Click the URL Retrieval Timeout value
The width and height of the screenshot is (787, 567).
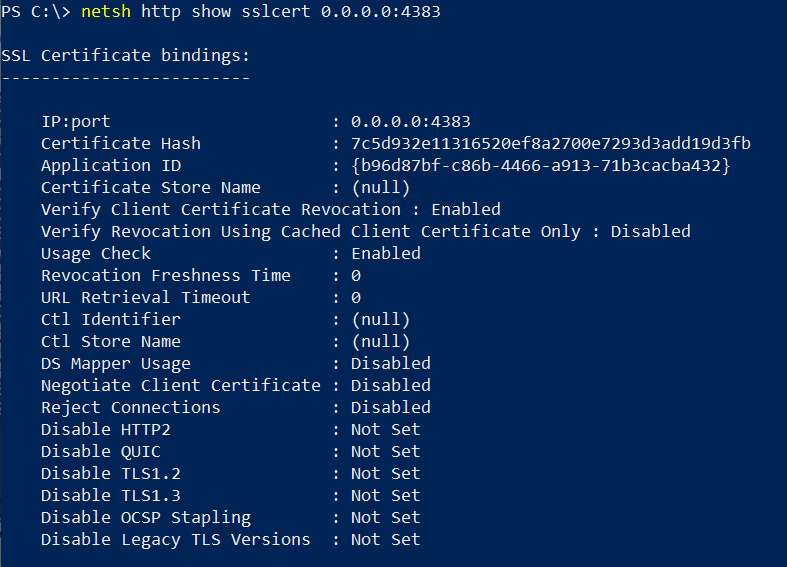click(356, 298)
